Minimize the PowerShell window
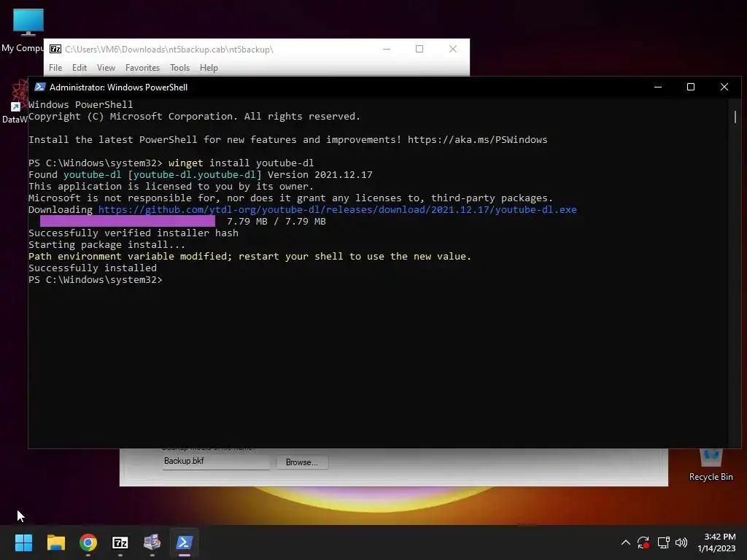Screen dimensions: 747x560 click(x=658, y=87)
